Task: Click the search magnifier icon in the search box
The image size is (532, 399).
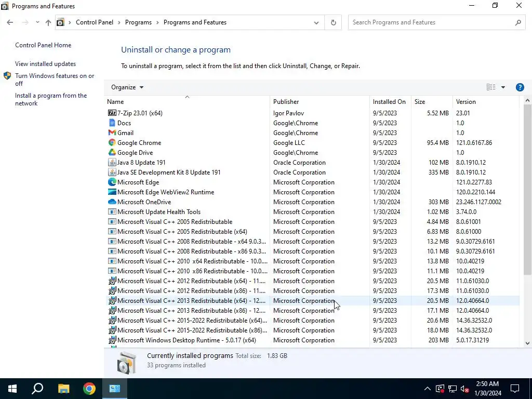Action: coord(518,22)
